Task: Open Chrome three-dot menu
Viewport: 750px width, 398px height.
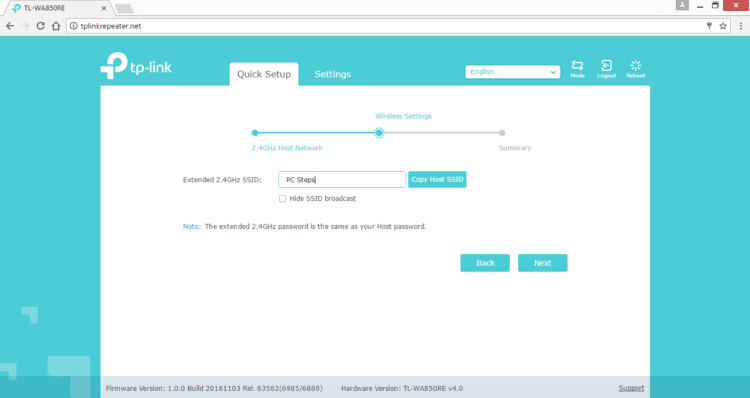Action: point(740,26)
